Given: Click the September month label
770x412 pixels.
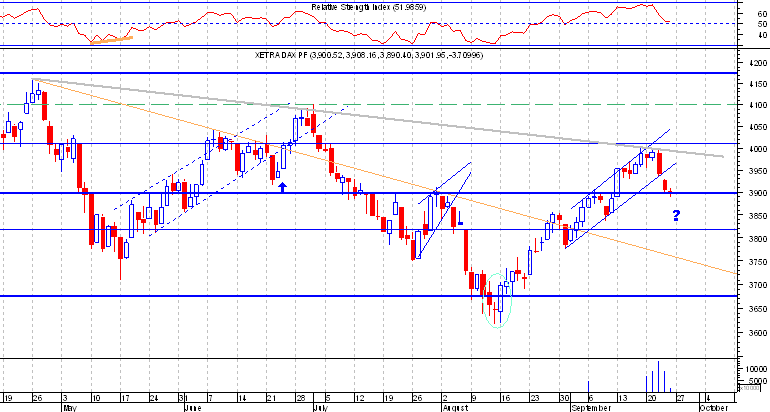Looking at the screenshot, I should [591, 408].
